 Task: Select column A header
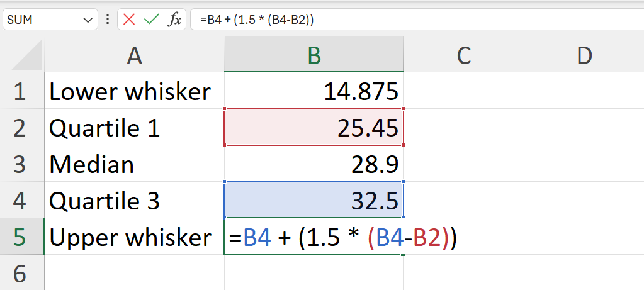pos(134,55)
